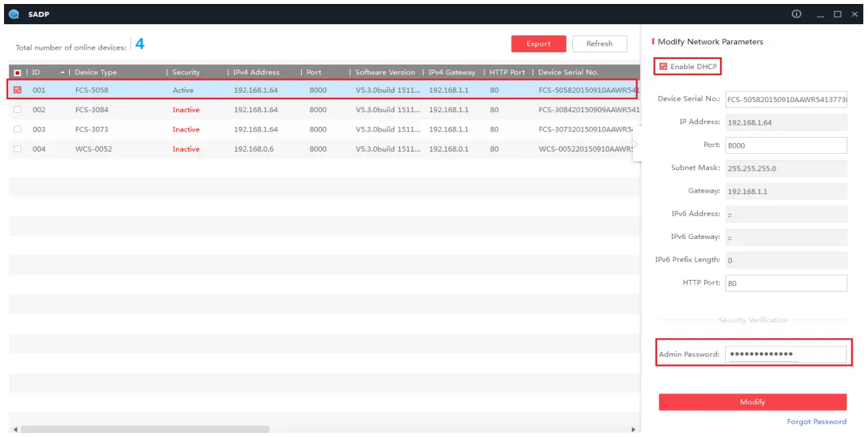Disable the Enable DHCP checkbox

click(664, 66)
